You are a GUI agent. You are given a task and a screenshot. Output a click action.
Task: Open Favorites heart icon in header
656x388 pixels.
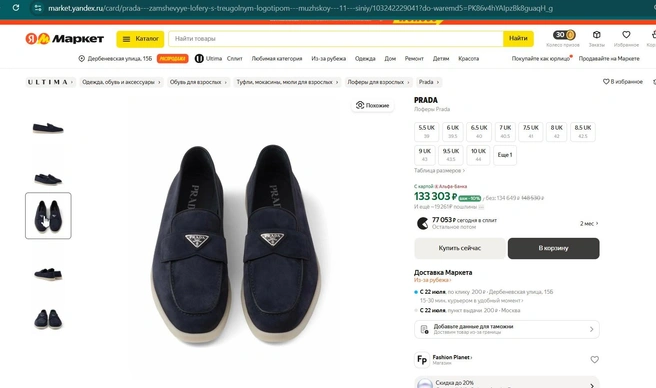[626, 35]
